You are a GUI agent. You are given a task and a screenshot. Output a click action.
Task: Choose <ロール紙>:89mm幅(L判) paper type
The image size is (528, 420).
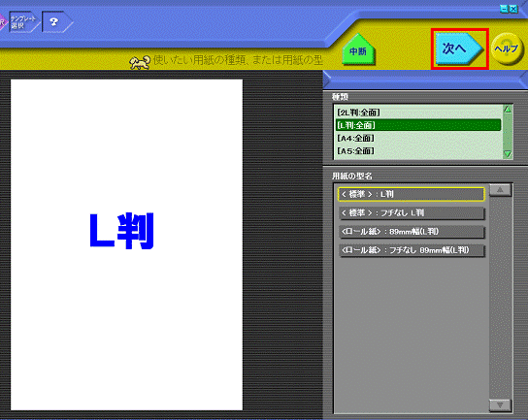click(412, 232)
